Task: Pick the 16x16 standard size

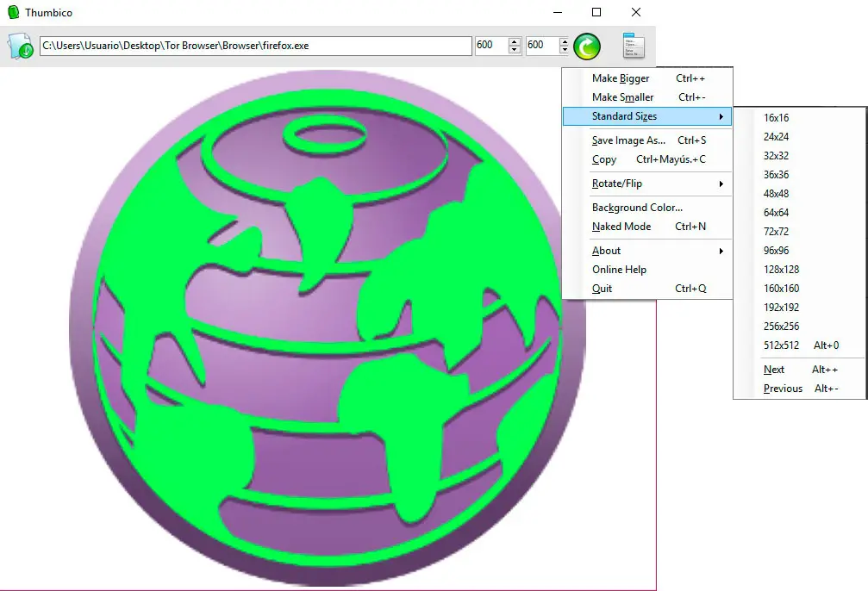Action: coord(799,118)
